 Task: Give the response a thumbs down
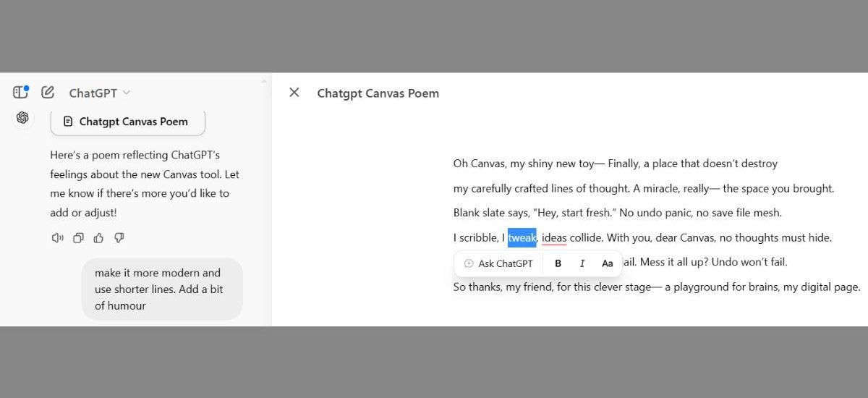click(119, 238)
